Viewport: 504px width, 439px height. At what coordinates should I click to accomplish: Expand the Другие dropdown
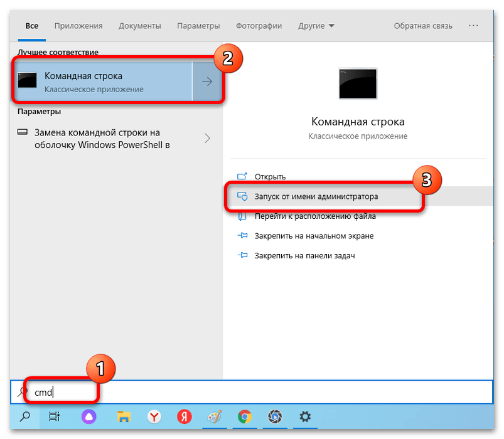click(316, 26)
